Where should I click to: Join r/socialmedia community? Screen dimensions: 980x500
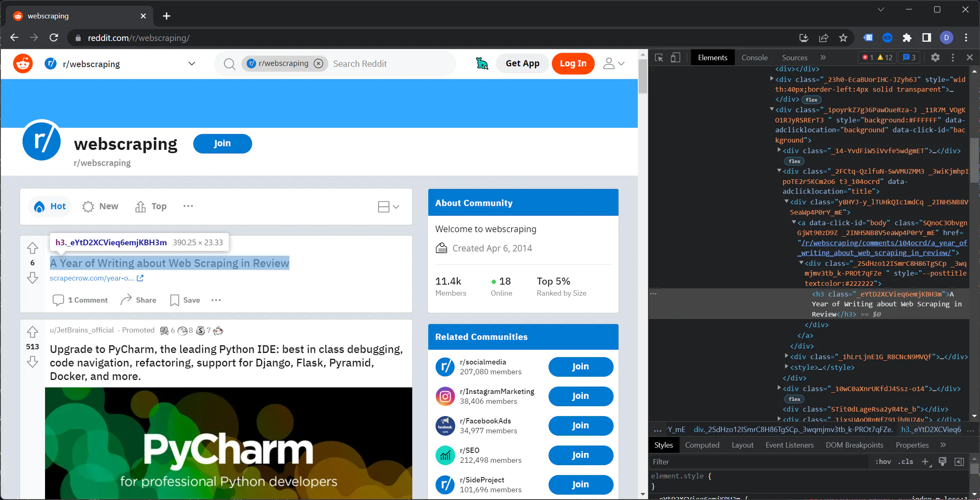tap(580, 367)
